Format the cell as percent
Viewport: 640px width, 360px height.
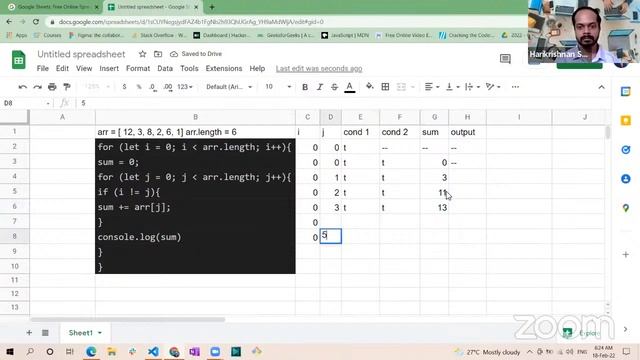[139, 87]
